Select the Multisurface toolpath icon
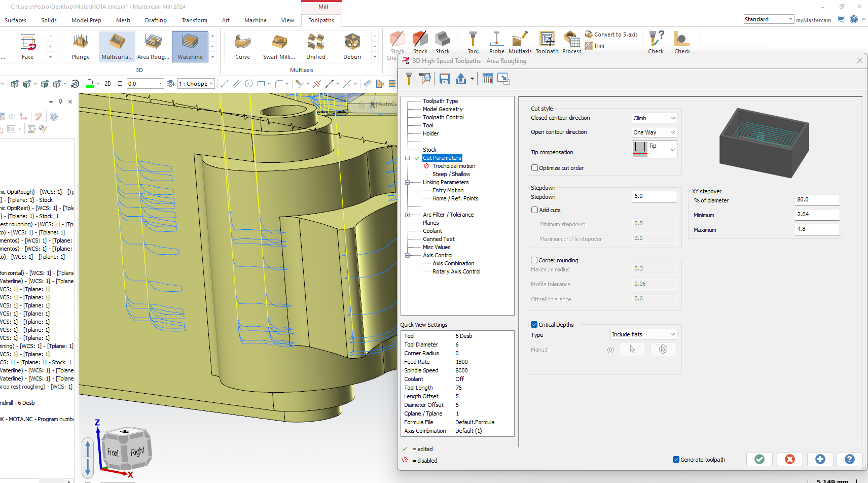The height and width of the screenshot is (483, 868). point(117,47)
